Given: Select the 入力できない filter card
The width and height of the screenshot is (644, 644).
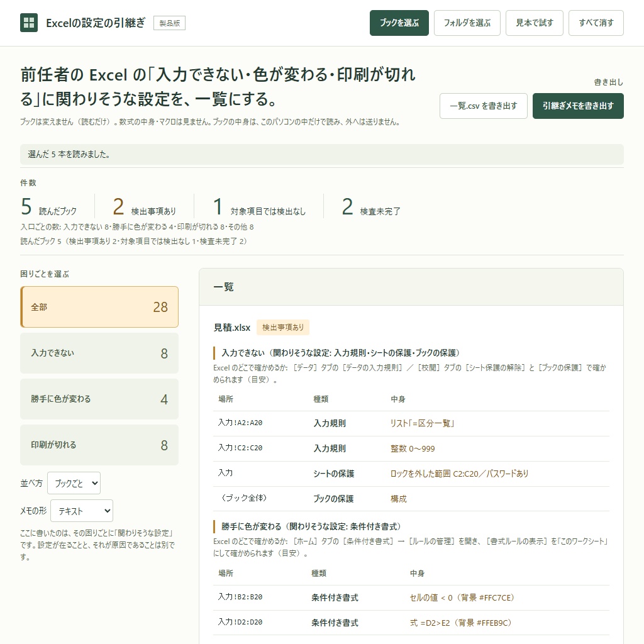Looking at the screenshot, I should (99, 353).
